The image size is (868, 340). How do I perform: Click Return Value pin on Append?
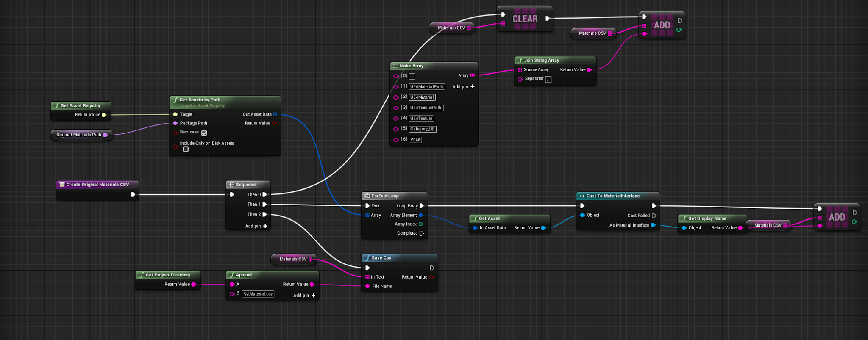point(312,284)
